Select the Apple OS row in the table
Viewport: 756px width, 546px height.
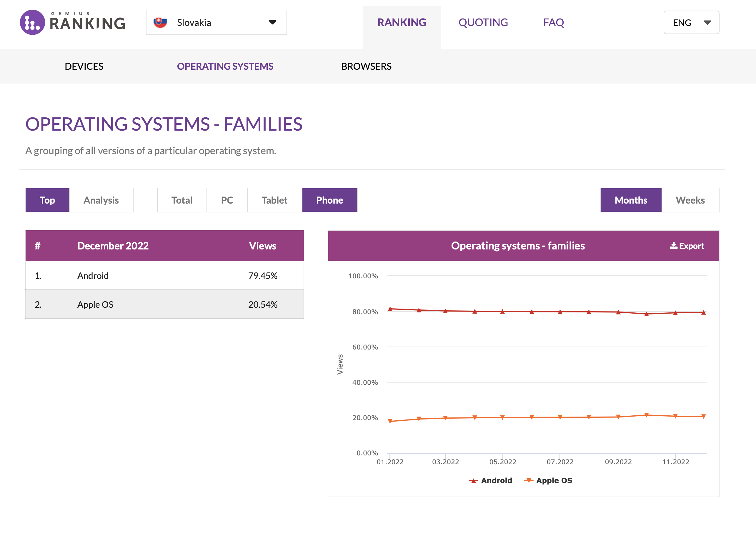tap(165, 304)
